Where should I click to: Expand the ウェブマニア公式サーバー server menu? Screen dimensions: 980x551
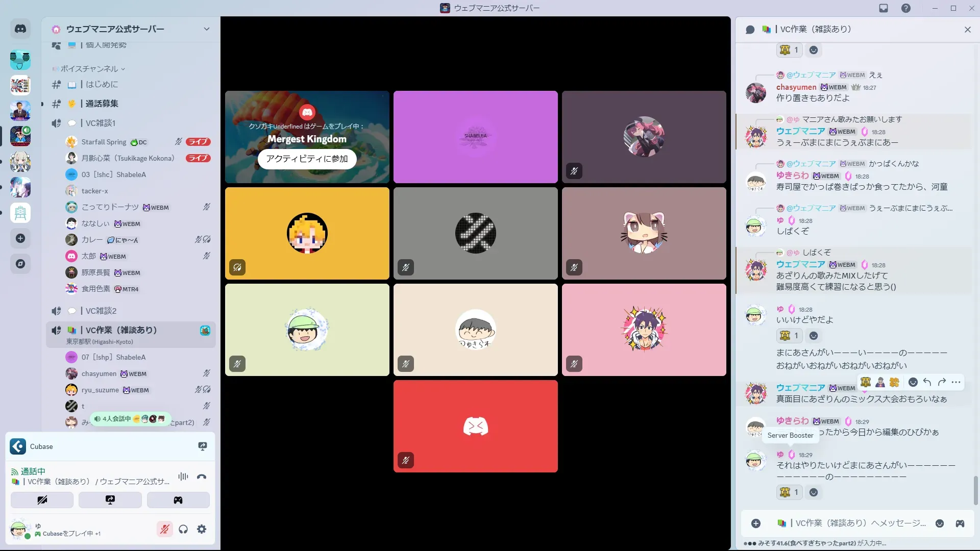pyautogui.click(x=206, y=29)
